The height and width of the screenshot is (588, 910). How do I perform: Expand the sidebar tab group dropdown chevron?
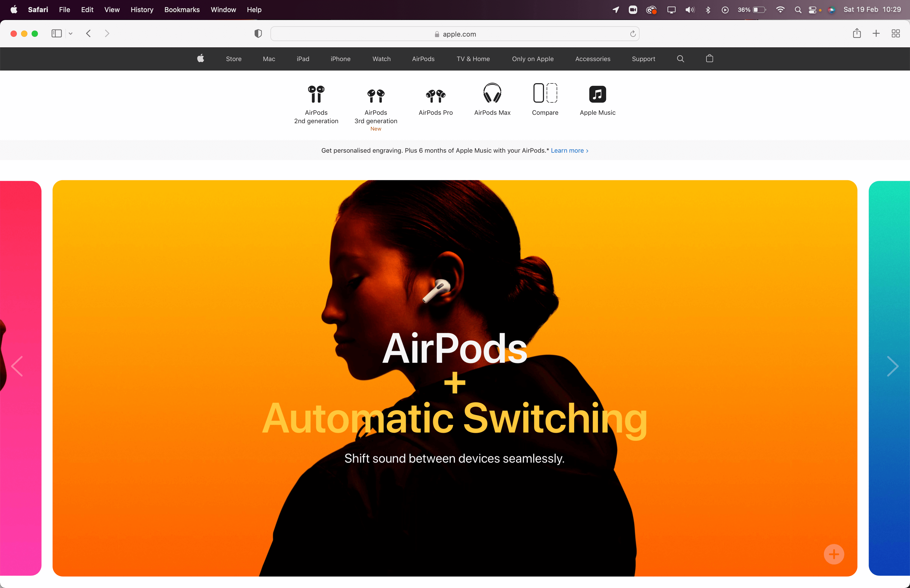pyautogui.click(x=71, y=34)
